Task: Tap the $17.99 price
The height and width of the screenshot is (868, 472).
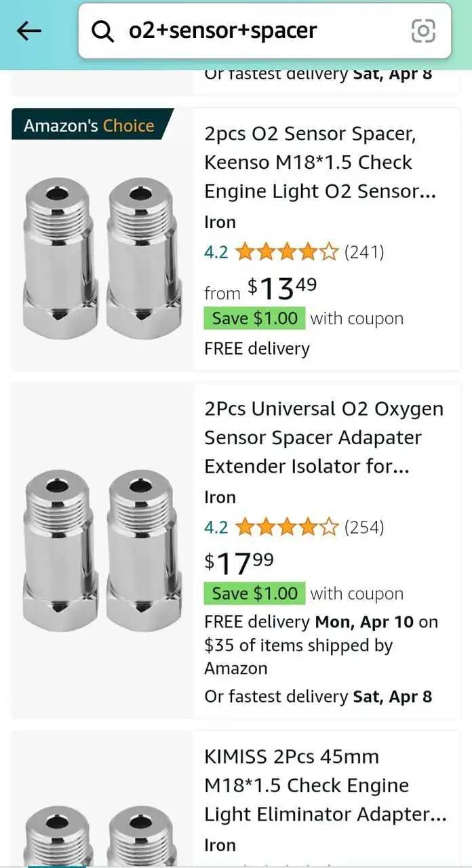Action: [239, 561]
